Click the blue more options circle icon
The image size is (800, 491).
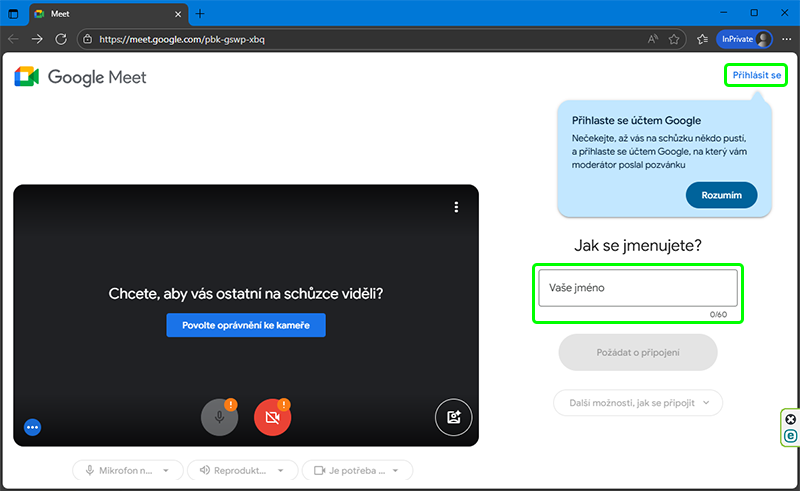(x=32, y=427)
